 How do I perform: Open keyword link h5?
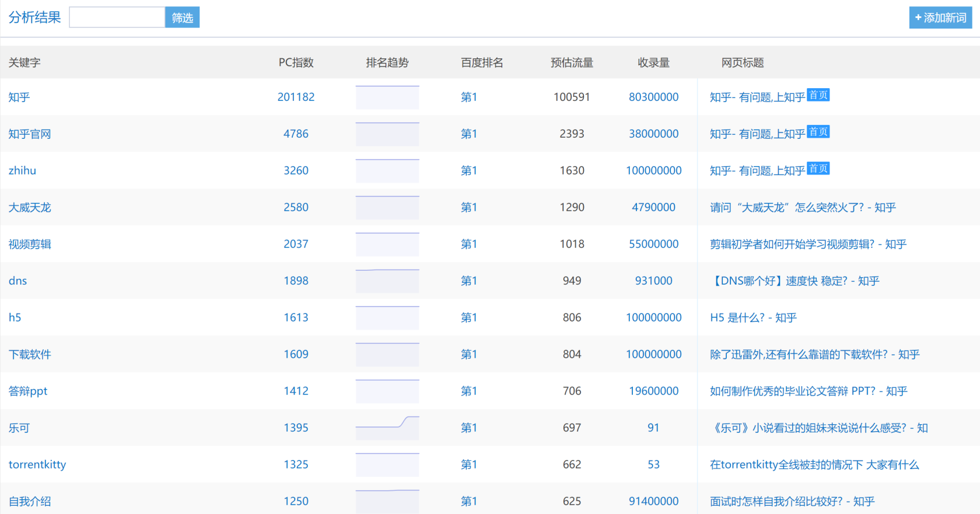pos(15,317)
